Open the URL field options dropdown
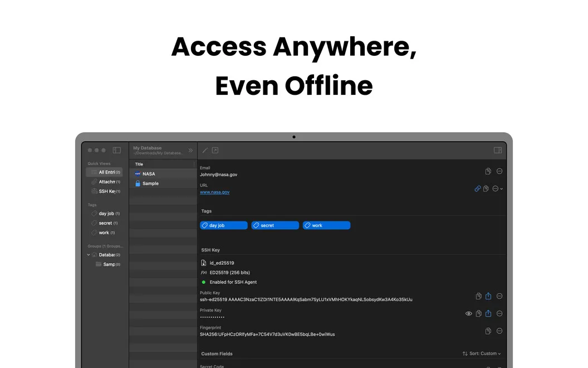The width and height of the screenshot is (588, 368). coord(498,188)
